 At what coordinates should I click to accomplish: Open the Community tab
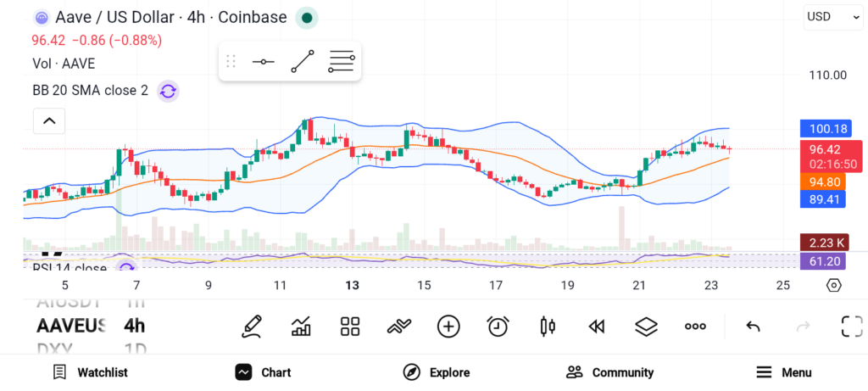pyautogui.click(x=609, y=372)
